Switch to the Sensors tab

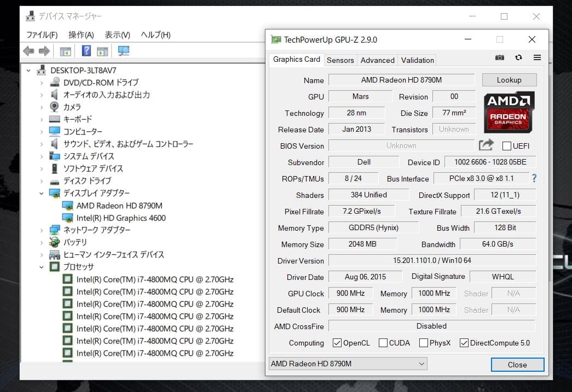(x=340, y=60)
